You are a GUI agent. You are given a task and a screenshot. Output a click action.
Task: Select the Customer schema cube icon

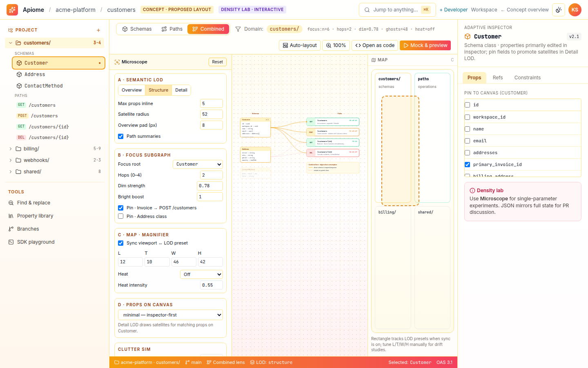(x=19, y=63)
